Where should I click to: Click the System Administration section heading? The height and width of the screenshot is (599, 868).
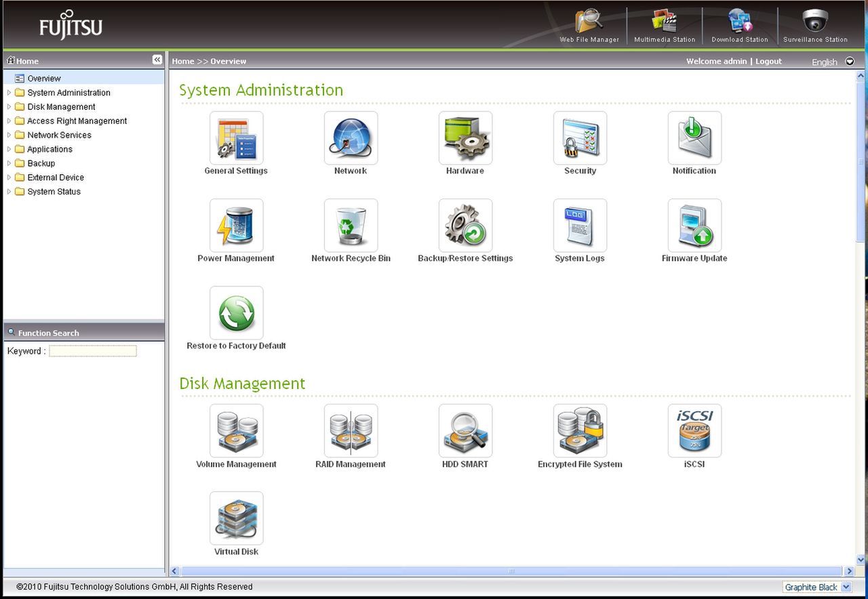tap(261, 90)
